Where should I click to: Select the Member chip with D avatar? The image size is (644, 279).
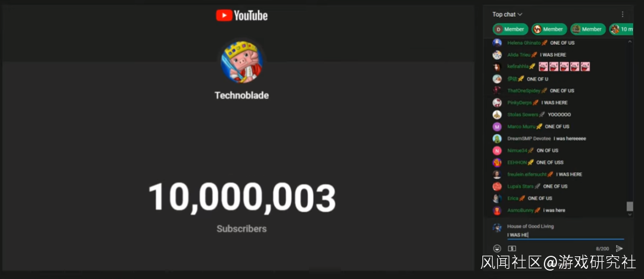click(509, 29)
